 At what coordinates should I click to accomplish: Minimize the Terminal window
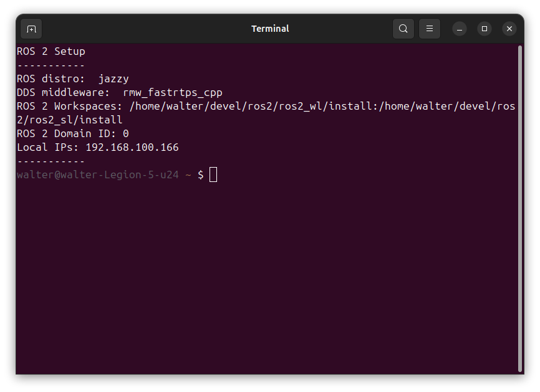coord(460,29)
